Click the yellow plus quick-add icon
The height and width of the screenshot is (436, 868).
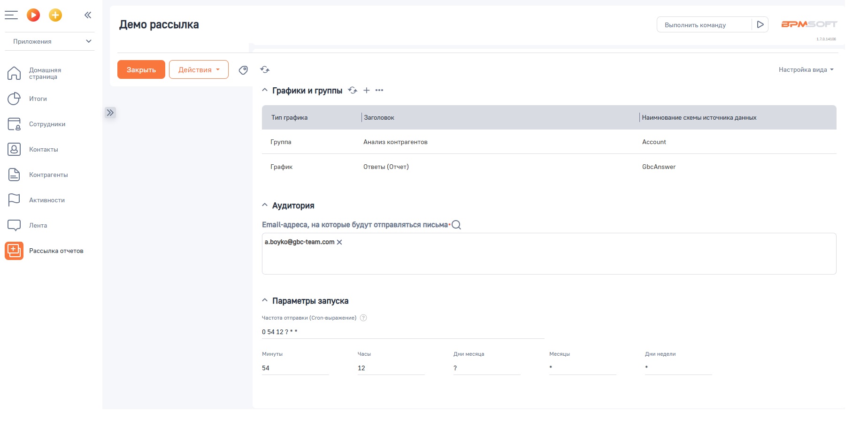point(55,15)
